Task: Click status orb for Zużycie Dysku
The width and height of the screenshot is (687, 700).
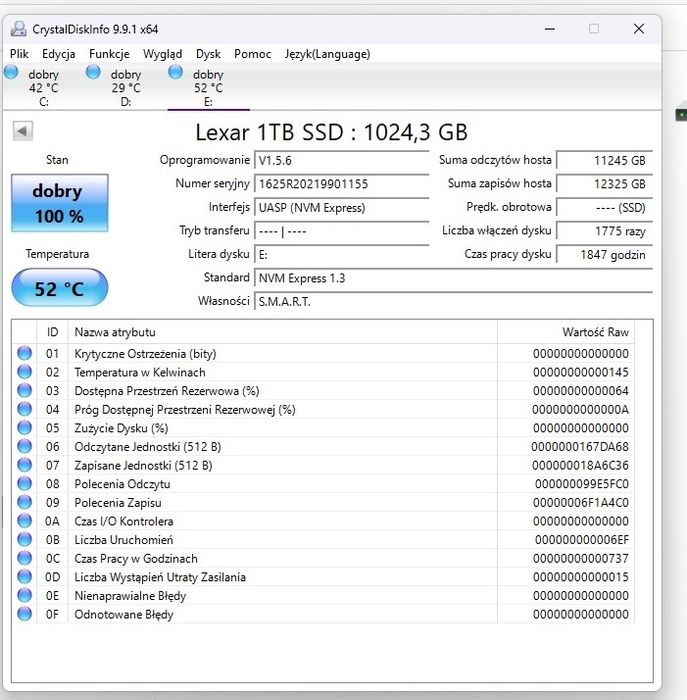Action: click(25, 428)
